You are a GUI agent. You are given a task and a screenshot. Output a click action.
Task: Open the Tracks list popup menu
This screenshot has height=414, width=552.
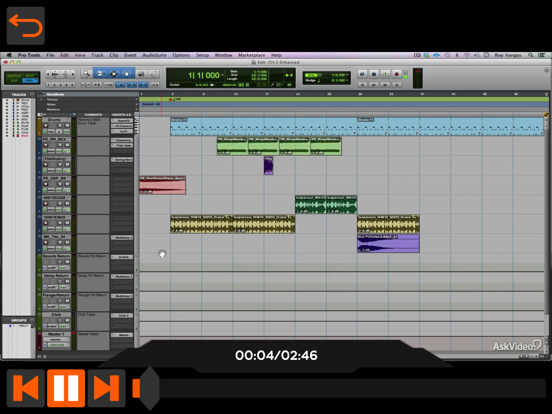tap(32, 94)
